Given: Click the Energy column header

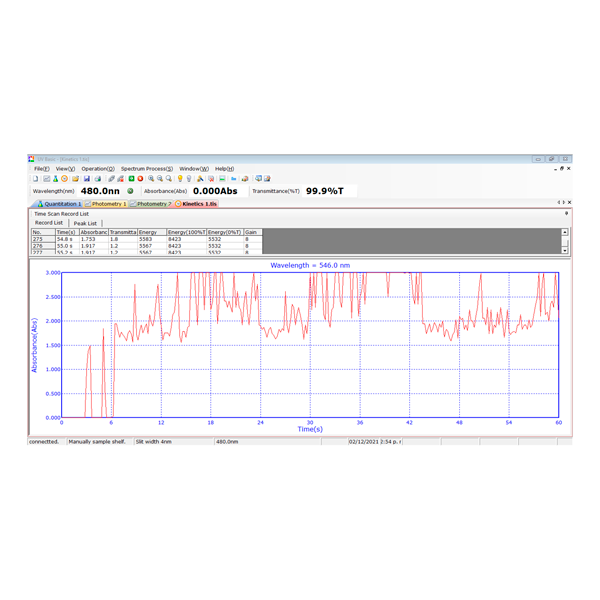Looking at the screenshot, I should click(x=148, y=232).
